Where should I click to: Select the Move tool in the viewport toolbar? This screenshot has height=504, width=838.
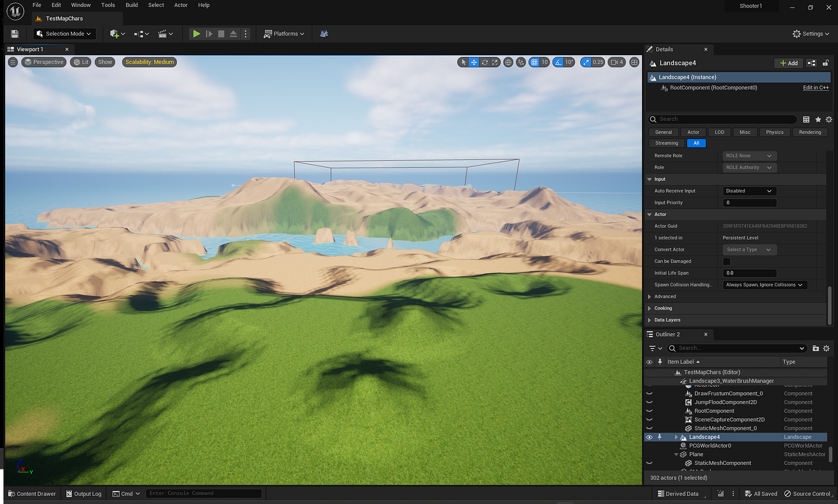click(474, 62)
